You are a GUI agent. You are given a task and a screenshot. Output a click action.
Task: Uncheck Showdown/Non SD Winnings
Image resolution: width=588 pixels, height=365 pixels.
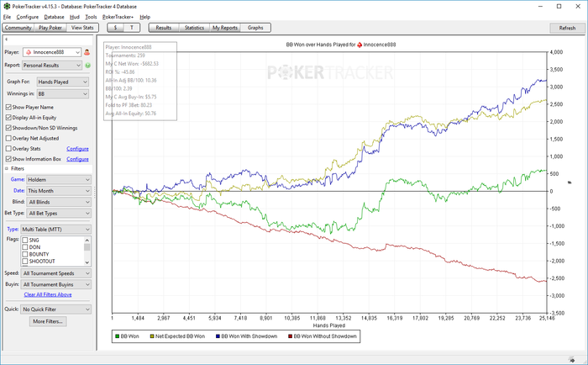pyautogui.click(x=8, y=128)
